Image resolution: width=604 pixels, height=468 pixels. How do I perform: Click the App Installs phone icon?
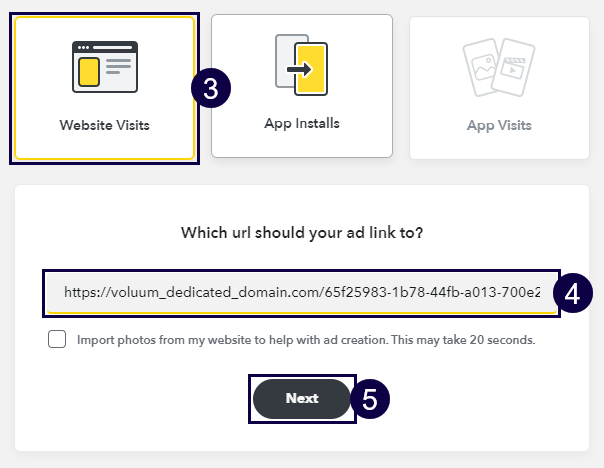coord(302,66)
